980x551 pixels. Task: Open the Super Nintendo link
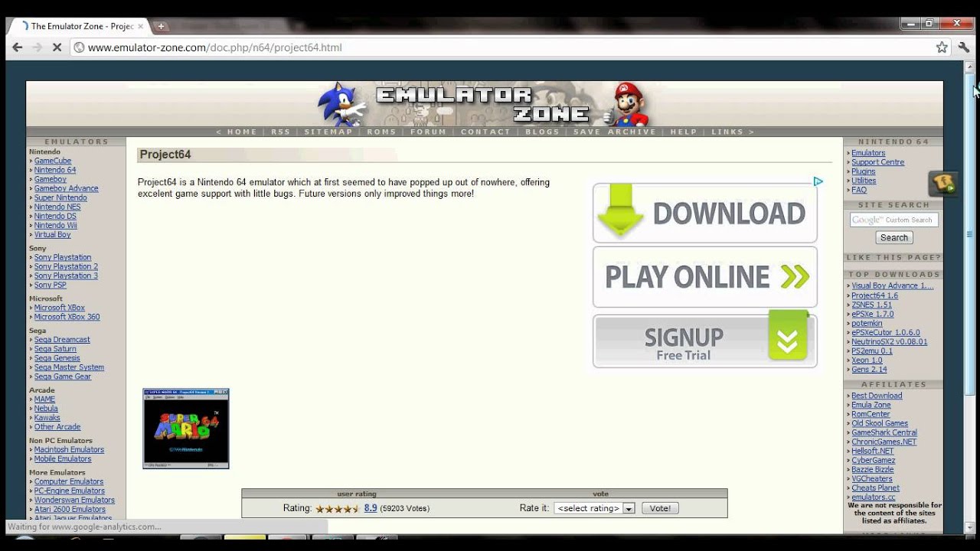click(x=60, y=198)
